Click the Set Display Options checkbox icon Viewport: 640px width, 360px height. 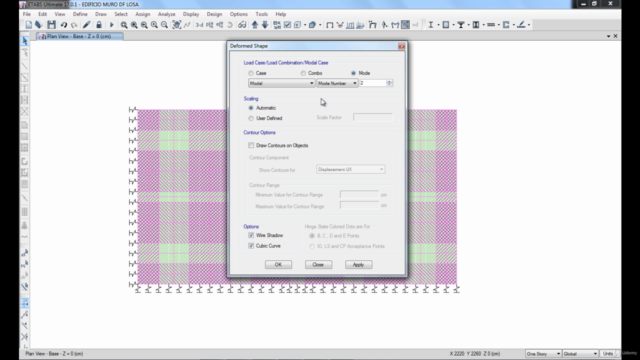[x=287, y=25]
